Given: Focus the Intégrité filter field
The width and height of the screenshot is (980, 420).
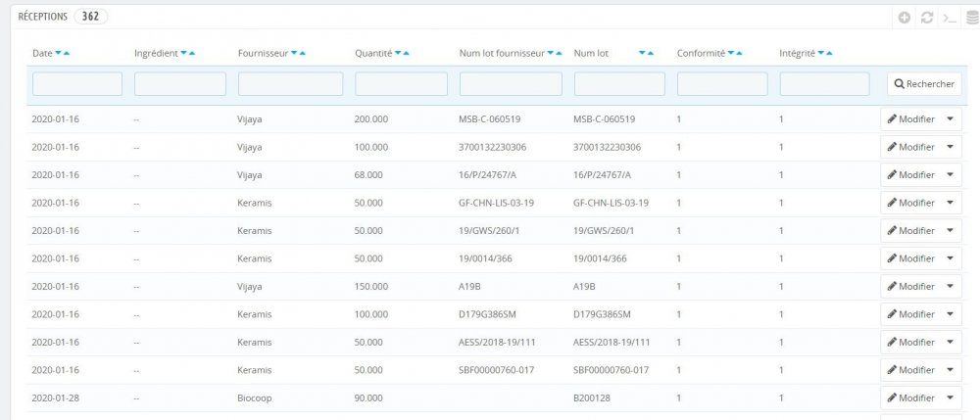Looking at the screenshot, I should pyautogui.click(x=824, y=83).
